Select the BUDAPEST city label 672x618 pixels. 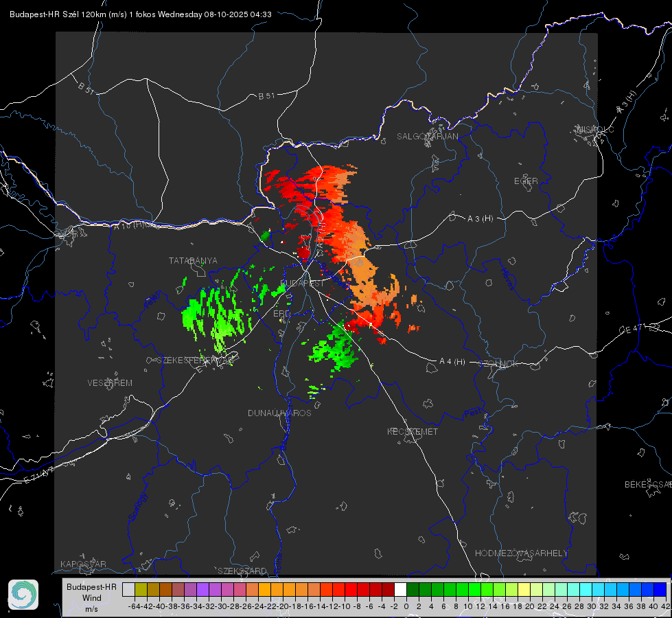302,283
